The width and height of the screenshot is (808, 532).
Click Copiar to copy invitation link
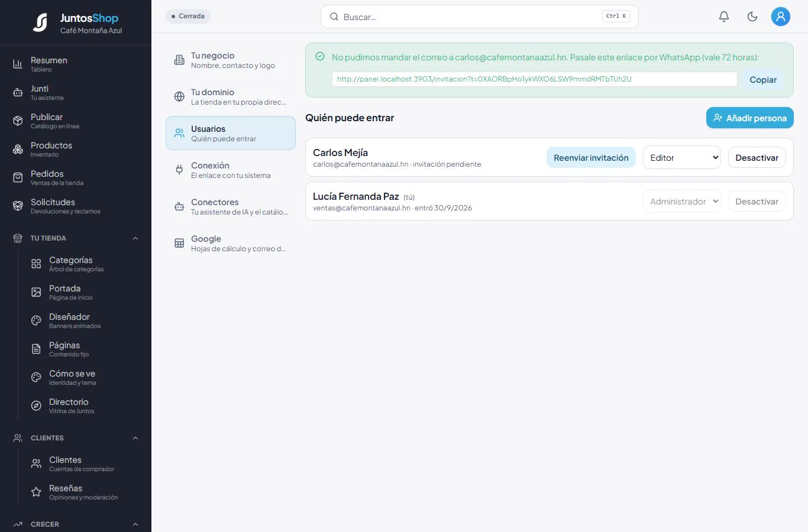click(763, 80)
